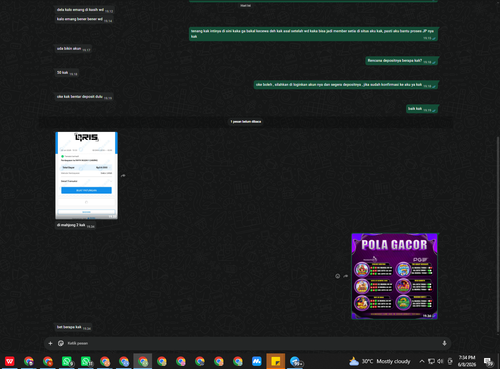This screenshot has width=500, height=369.
Task: Open the Windows notification center
Action: click(489, 361)
